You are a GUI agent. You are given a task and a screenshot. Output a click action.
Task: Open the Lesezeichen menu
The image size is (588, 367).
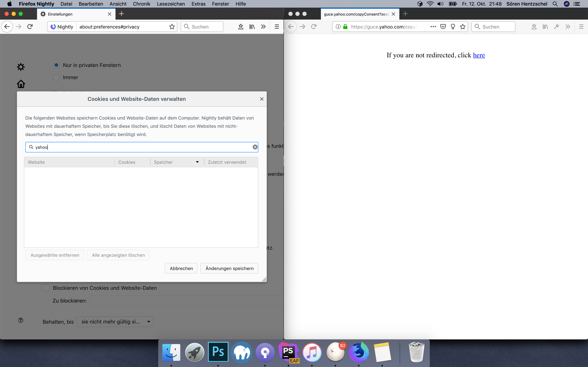tap(171, 4)
